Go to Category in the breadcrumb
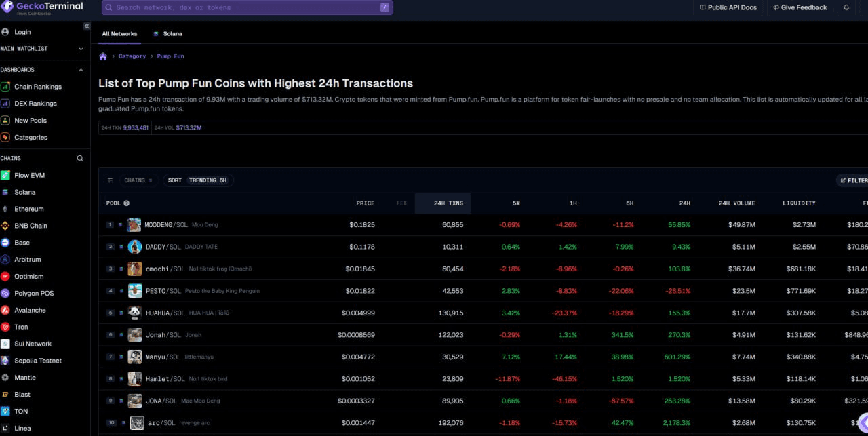868x436 pixels. click(x=132, y=56)
